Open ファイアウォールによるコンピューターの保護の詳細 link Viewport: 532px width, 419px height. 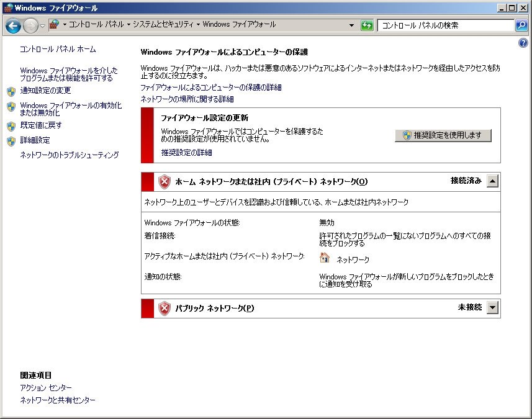tap(211, 88)
